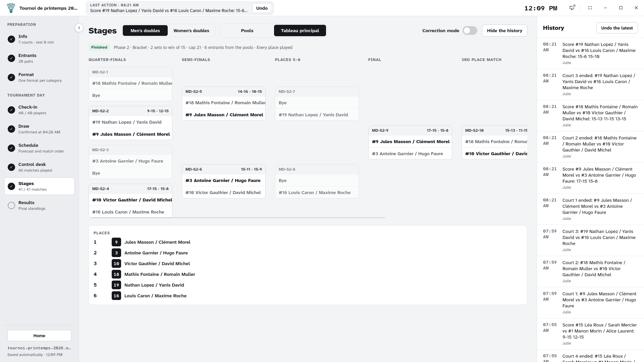Click the Finished status badge
644x362 pixels.
pos(99,47)
